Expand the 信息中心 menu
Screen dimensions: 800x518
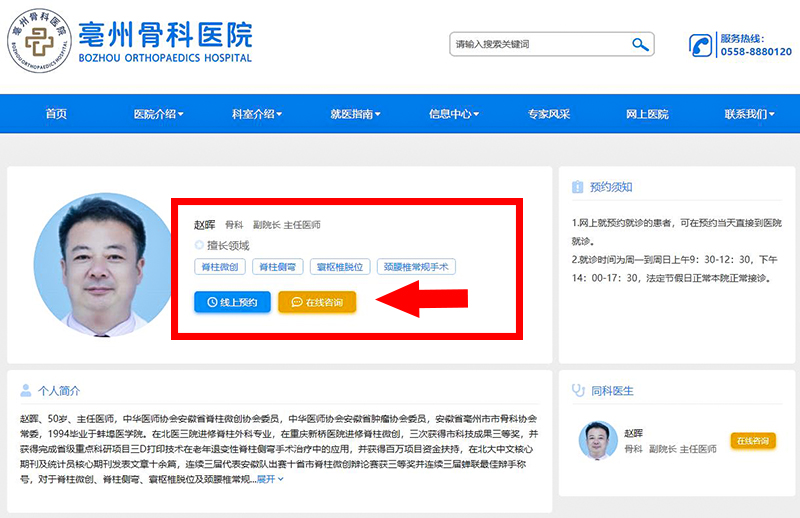click(x=453, y=114)
